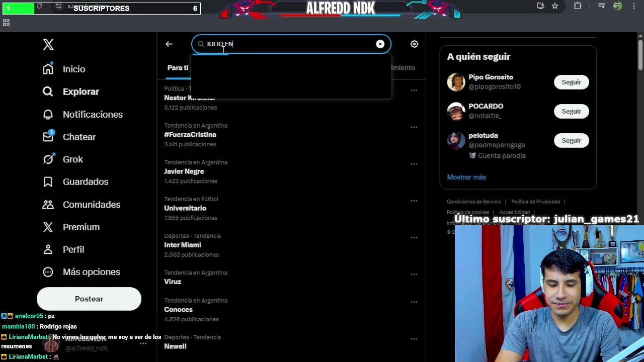644x362 pixels.
Task: Click the Comunidades people icon
Action: pos(48,204)
